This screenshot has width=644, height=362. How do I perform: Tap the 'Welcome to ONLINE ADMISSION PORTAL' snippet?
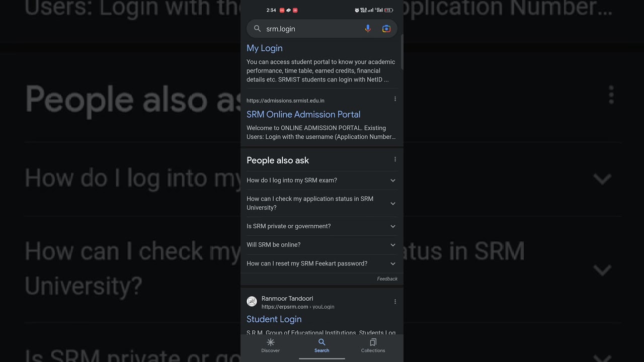[321, 132]
